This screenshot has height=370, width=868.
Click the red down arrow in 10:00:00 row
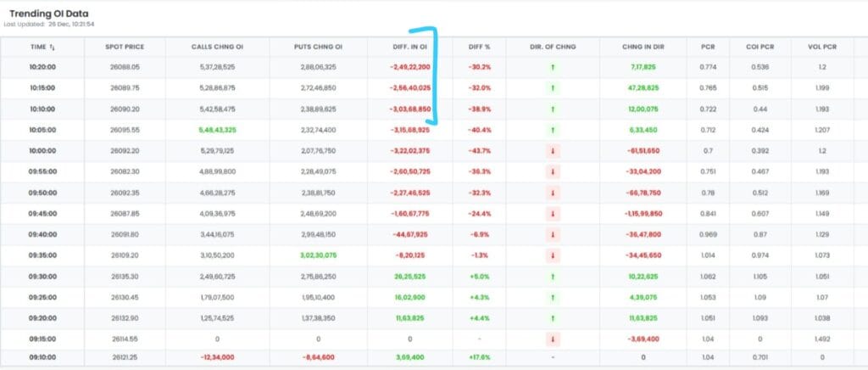pyautogui.click(x=552, y=150)
